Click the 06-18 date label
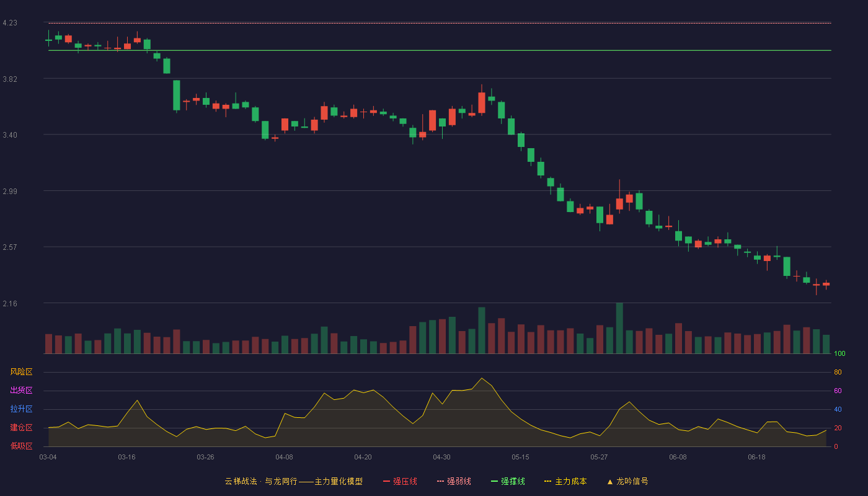Viewport: 868px width, 496px height. coord(756,457)
